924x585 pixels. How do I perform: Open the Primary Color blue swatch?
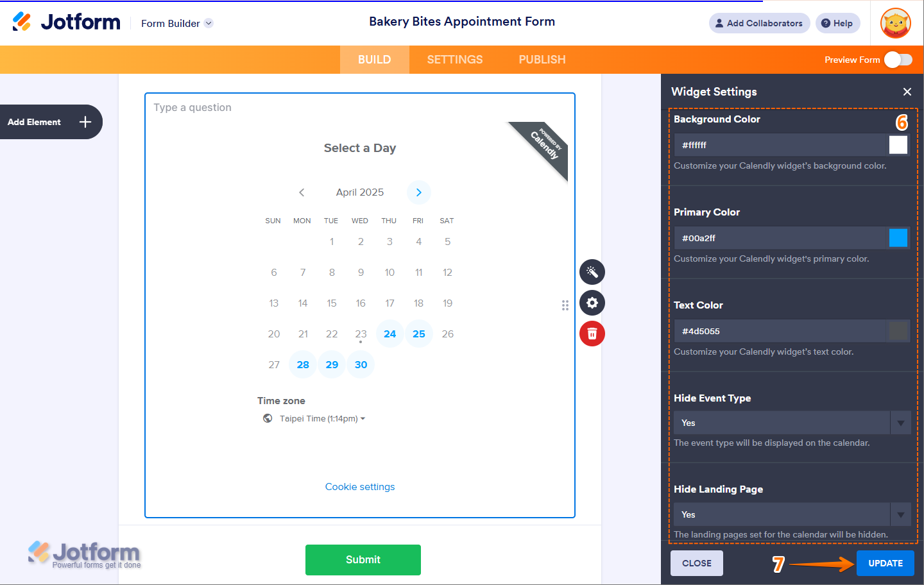coord(898,238)
